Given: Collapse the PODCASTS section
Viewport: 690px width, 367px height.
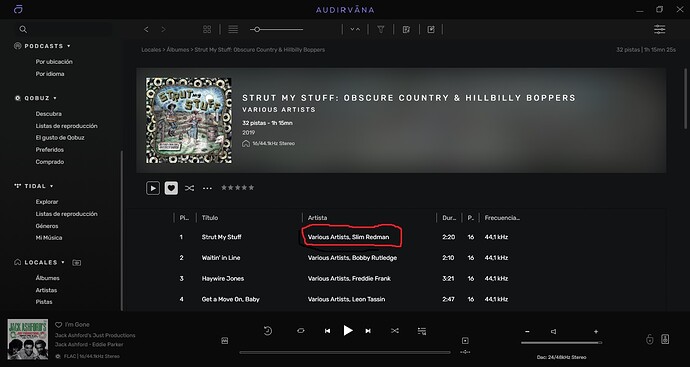Looking at the screenshot, I should [x=69, y=46].
